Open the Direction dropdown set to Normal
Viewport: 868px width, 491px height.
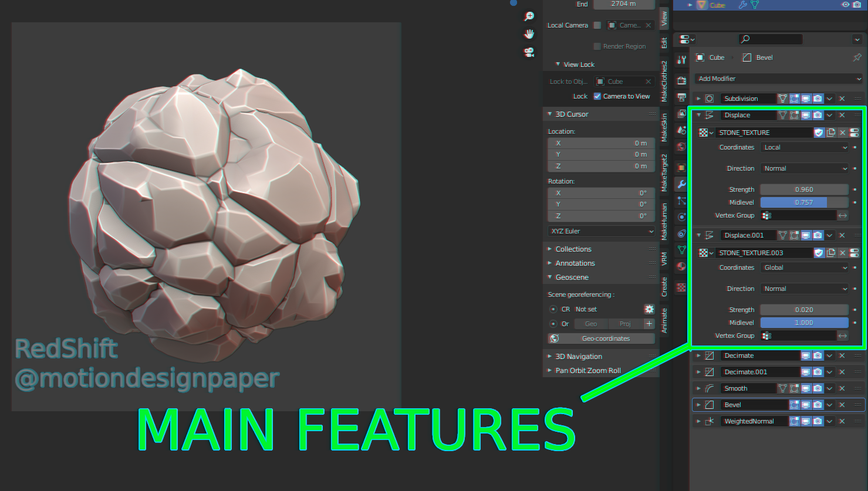804,168
